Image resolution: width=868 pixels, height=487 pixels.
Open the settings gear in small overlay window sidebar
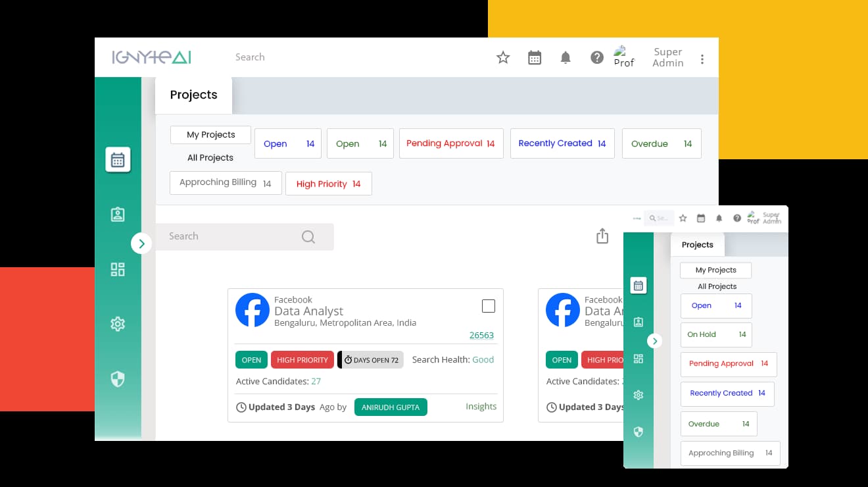click(x=638, y=395)
